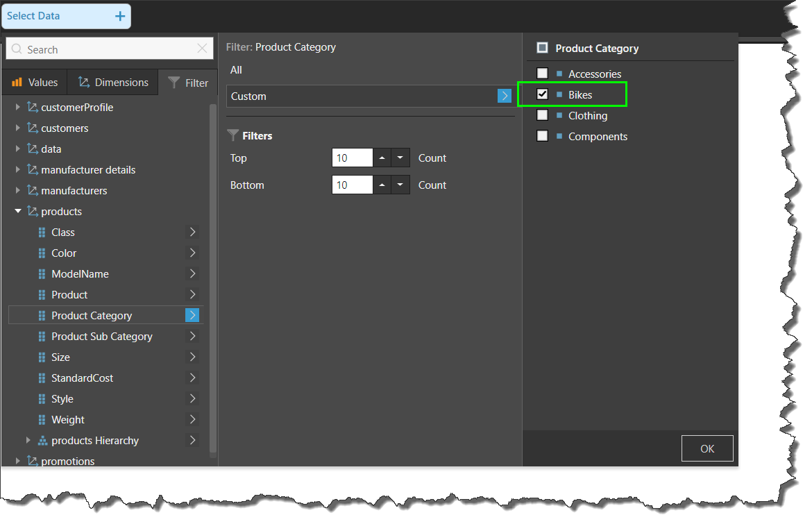Click the customerProfile dimension icon
The height and width of the screenshot is (524, 812).
33,107
